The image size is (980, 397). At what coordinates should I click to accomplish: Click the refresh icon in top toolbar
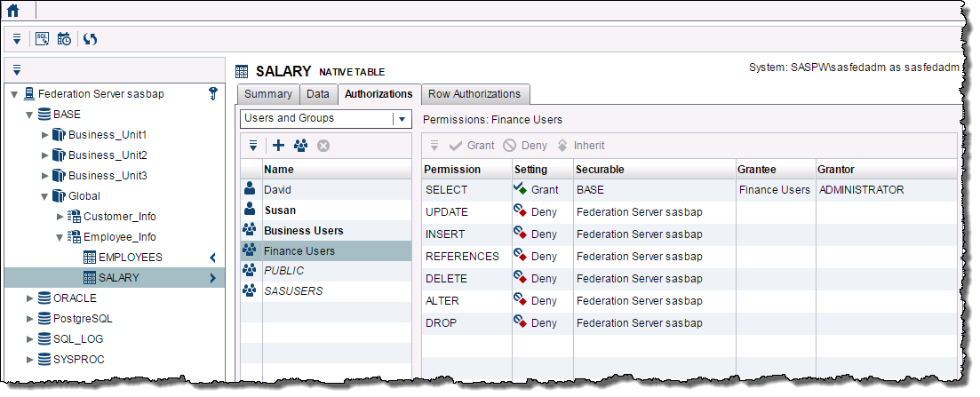(91, 38)
